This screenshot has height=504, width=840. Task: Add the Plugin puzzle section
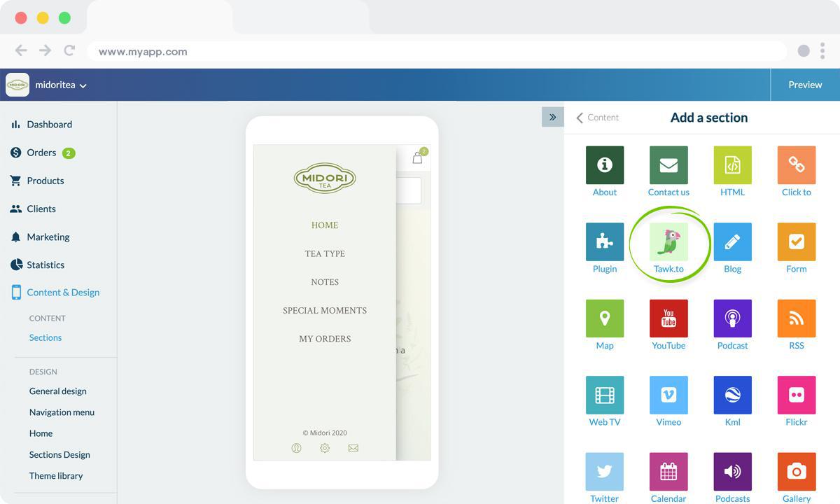click(604, 242)
